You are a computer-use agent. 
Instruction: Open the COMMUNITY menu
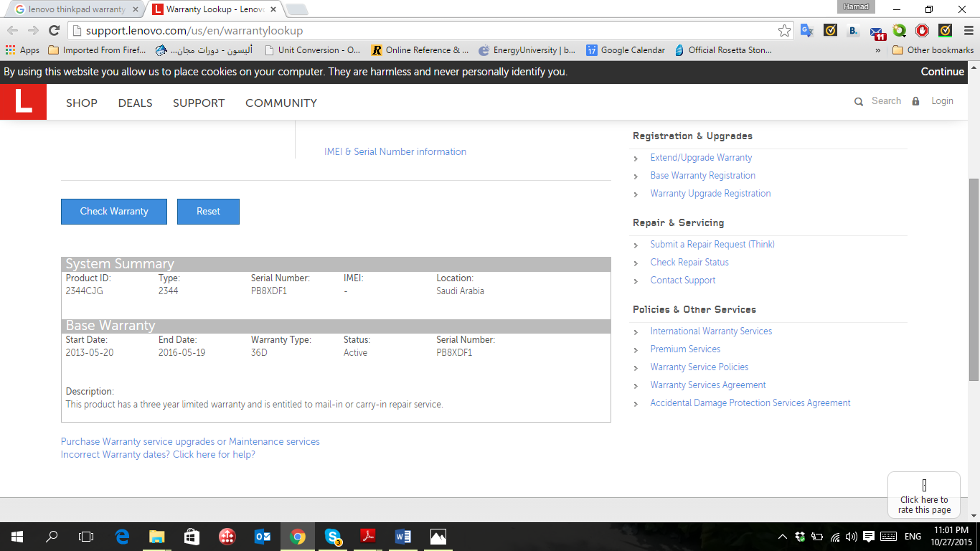pos(281,103)
